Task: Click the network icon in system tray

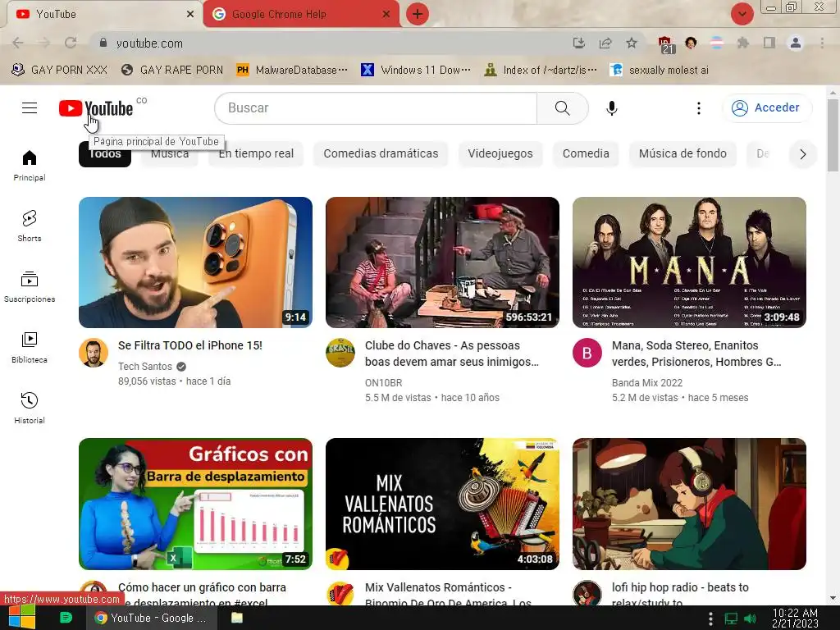Action: (x=731, y=619)
